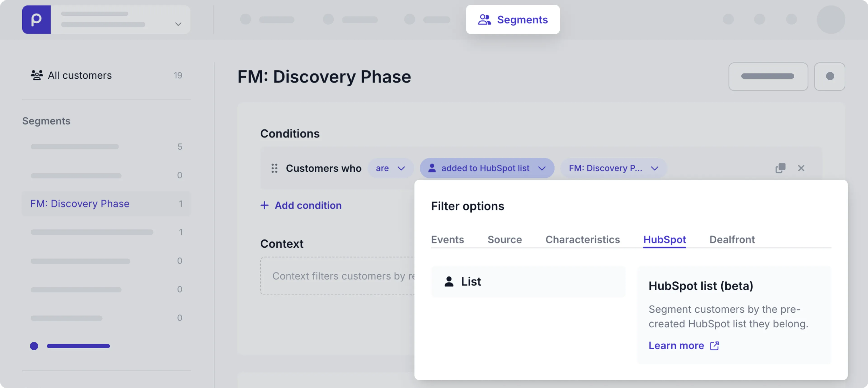Click the purple P app logo
The image size is (868, 388).
(x=36, y=19)
